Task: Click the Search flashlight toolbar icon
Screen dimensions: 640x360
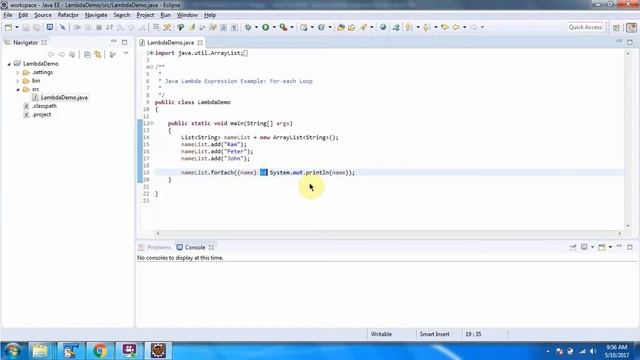Action: pos(363,27)
